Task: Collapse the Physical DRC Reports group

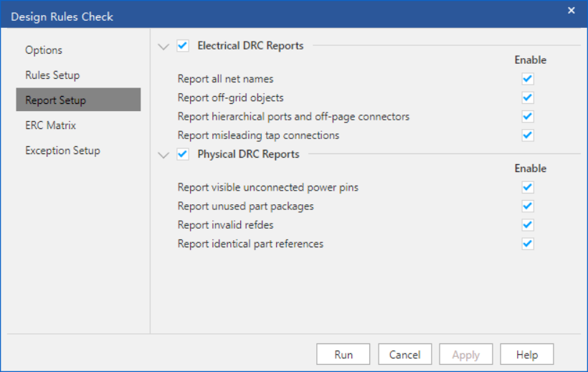Action: tap(163, 155)
